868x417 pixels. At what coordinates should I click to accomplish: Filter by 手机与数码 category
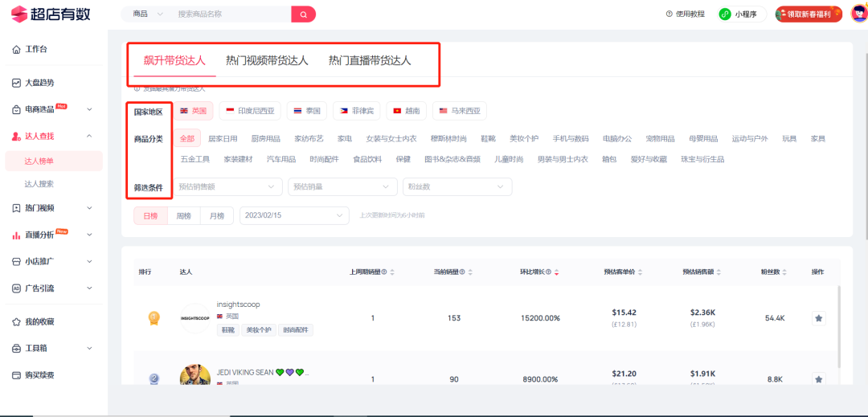point(571,138)
